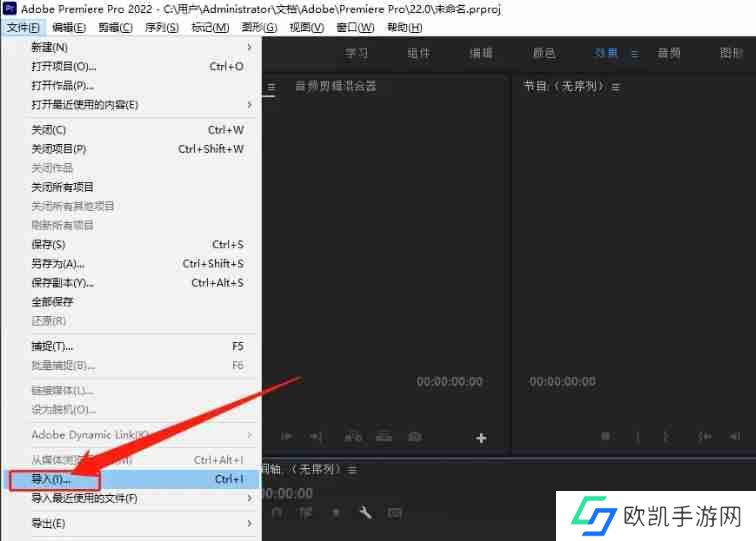Switch to the 编辑 workspace tab
The image size is (756, 541).
click(x=481, y=53)
